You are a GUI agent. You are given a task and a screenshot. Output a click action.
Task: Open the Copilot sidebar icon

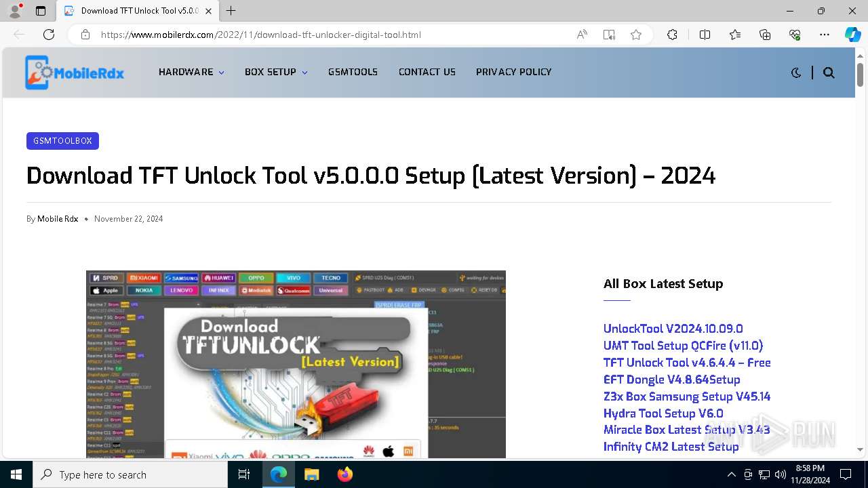point(852,35)
